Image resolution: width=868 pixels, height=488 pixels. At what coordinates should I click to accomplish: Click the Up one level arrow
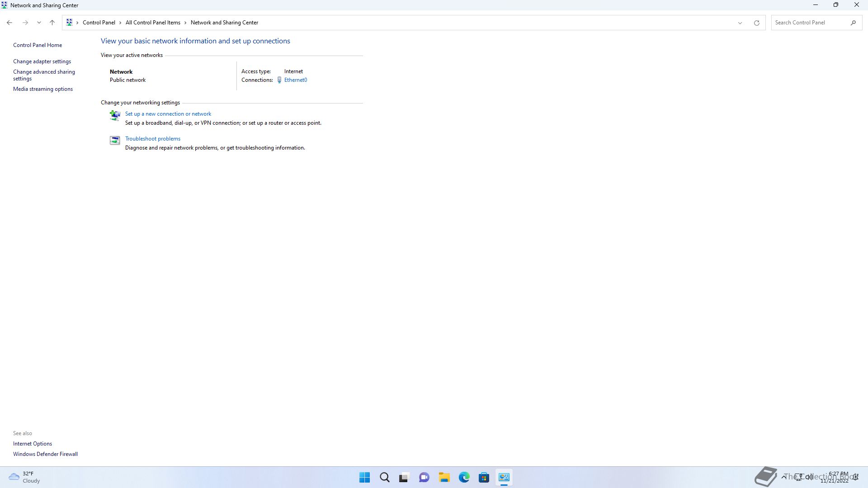(52, 22)
